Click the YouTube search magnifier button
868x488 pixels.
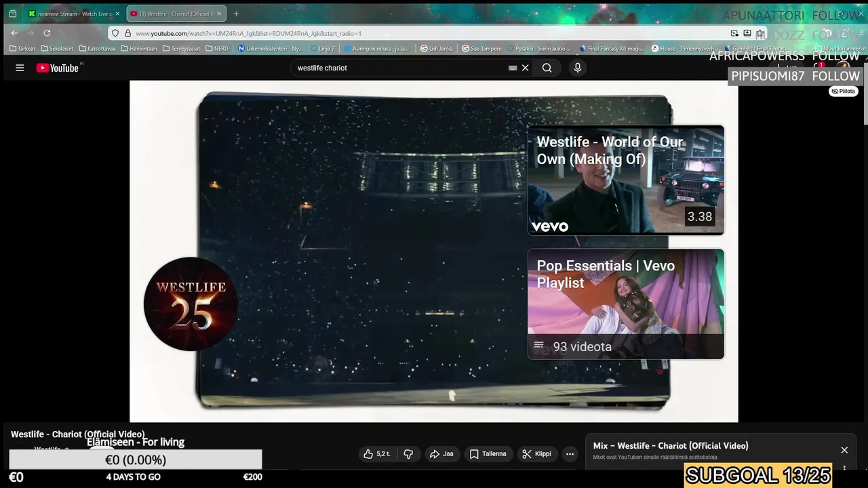(547, 68)
